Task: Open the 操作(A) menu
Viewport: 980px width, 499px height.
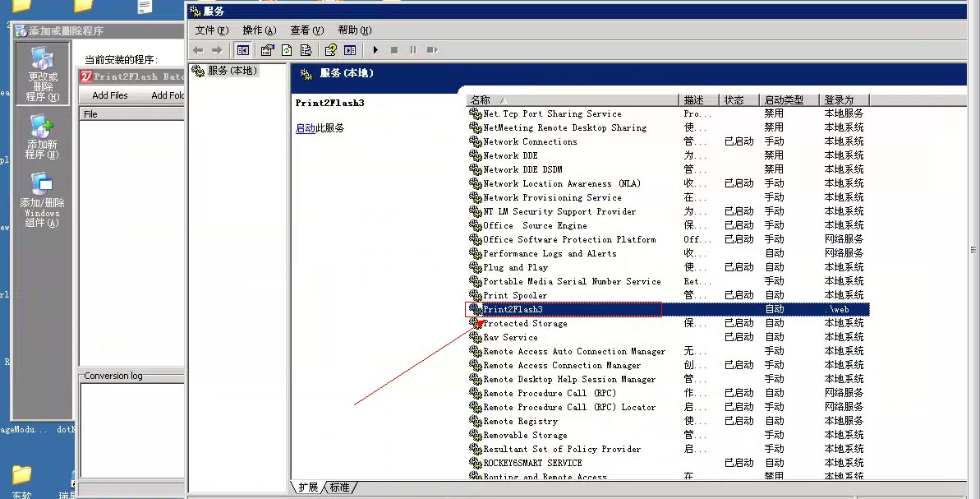Action: click(260, 30)
